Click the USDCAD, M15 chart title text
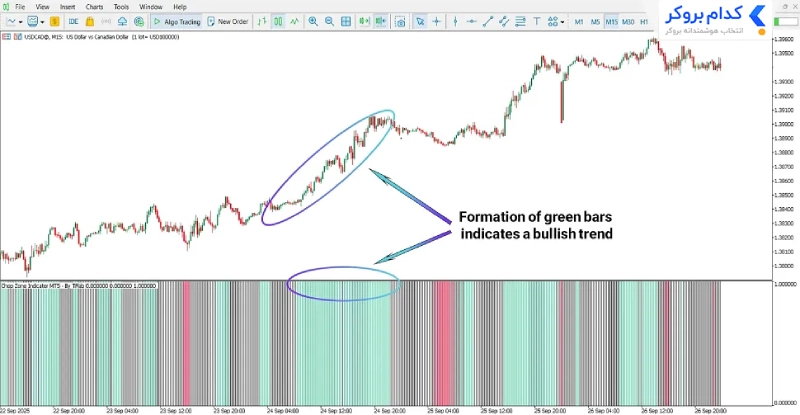The height and width of the screenshot is (415, 800). tap(102, 37)
